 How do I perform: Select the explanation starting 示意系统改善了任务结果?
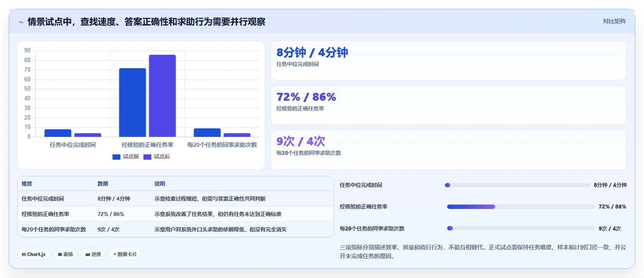(218, 214)
